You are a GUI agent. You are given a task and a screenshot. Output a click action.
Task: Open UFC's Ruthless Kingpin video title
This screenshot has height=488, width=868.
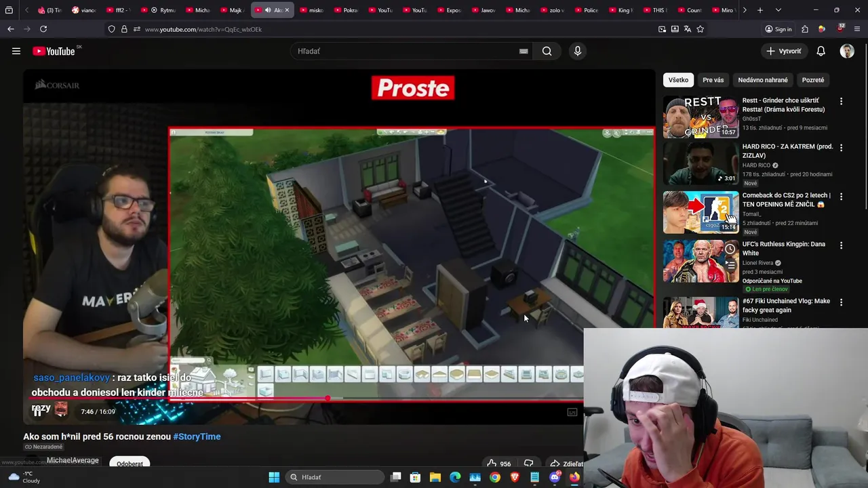(x=783, y=248)
